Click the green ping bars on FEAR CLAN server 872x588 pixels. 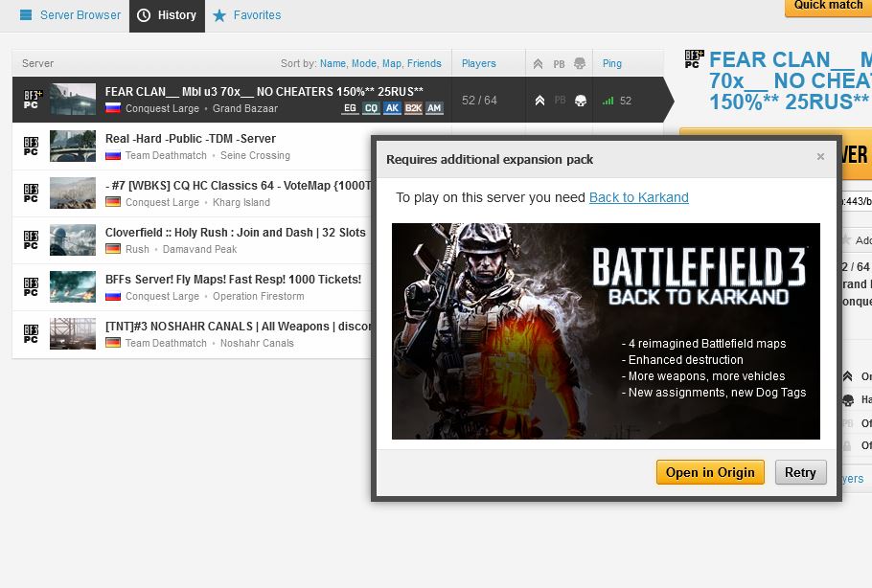tap(608, 99)
